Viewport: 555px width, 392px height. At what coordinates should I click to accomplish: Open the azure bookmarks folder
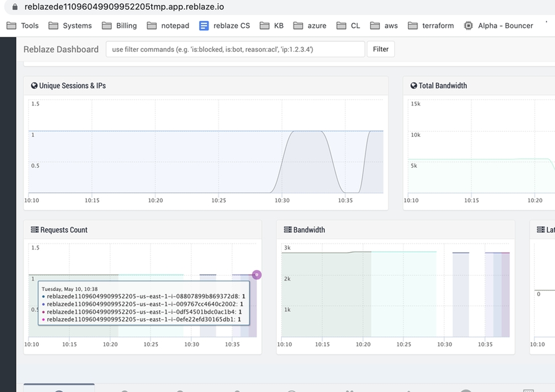click(310, 26)
